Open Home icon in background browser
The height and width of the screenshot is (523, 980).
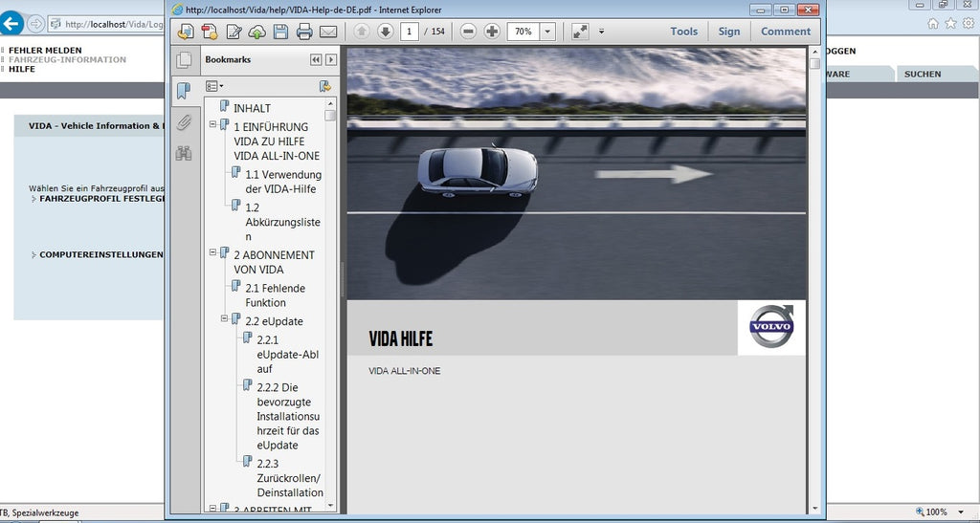(933, 24)
